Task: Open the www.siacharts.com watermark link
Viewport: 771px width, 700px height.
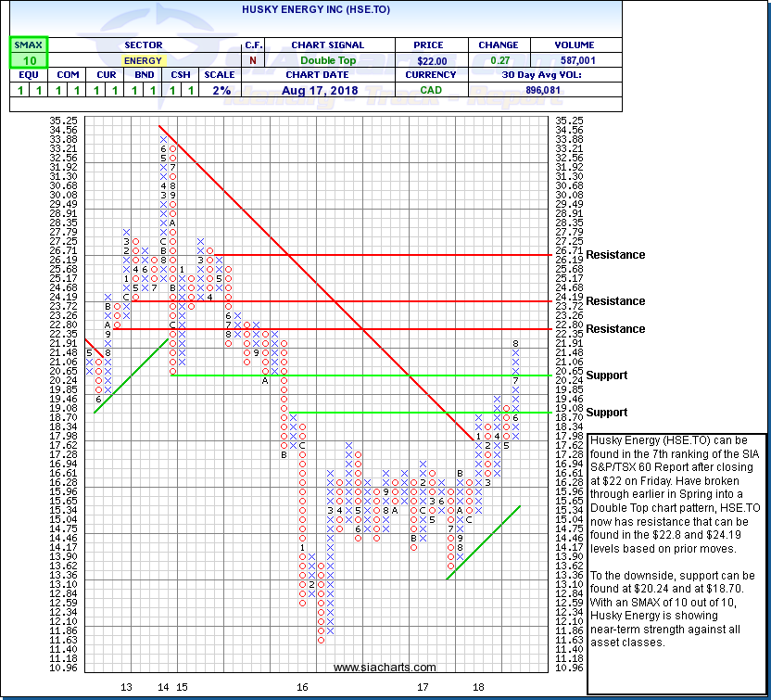Action: pyautogui.click(x=385, y=668)
